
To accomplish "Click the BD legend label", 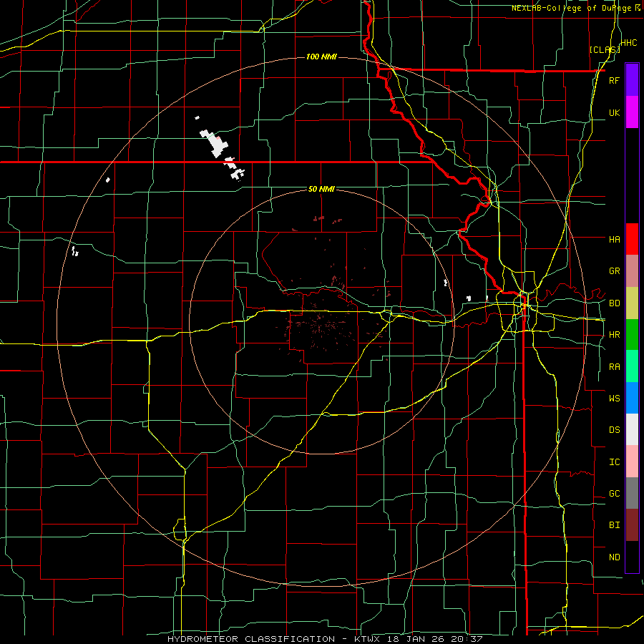I will pos(614,303).
